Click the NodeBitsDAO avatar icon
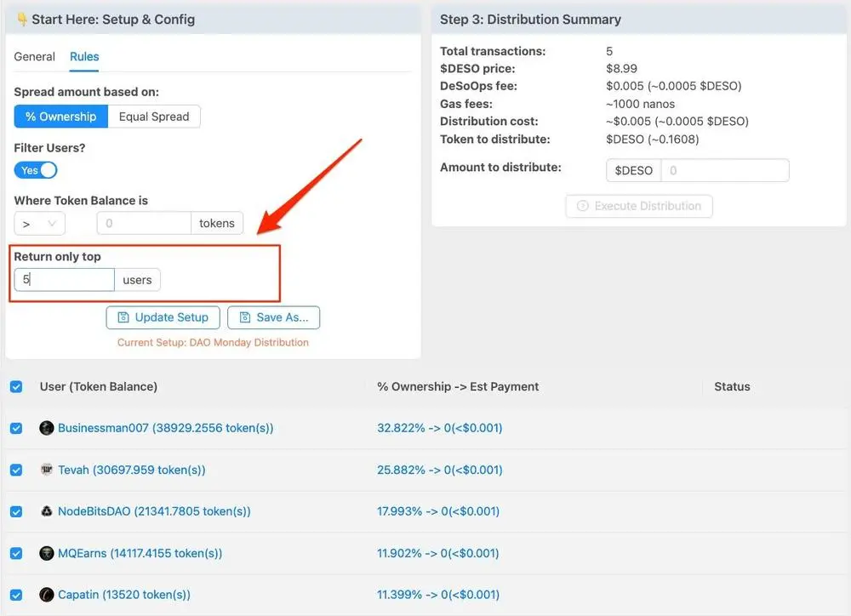This screenshot has height=616, width=851. point(47,511)
